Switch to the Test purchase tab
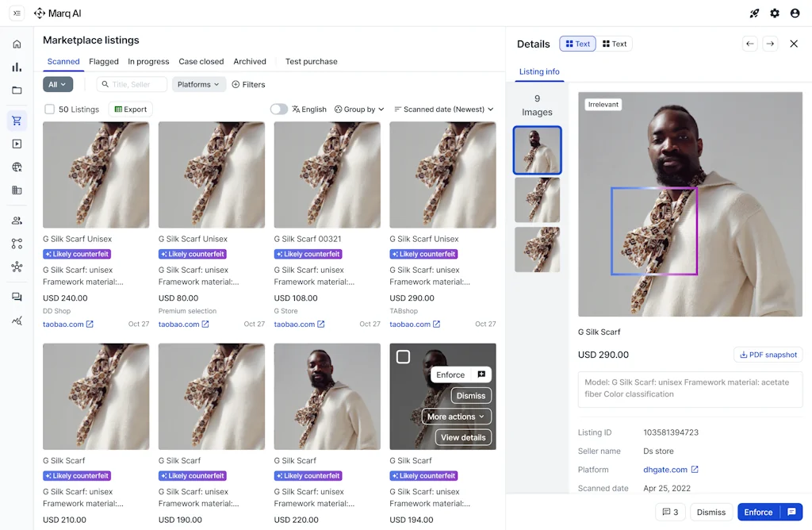The width and height of the screenshot is (812, 530). click(311, 61)
